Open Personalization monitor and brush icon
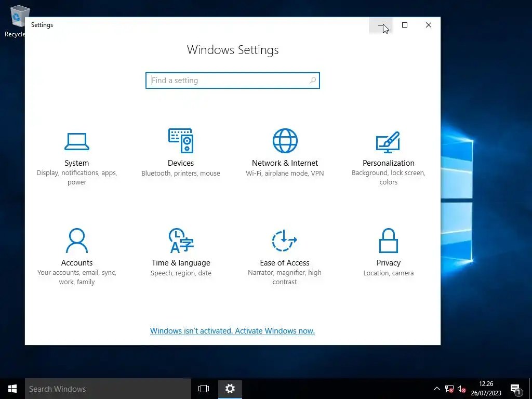Image resolution: width=532 pixels, height=399 pixels. [388, 142]
